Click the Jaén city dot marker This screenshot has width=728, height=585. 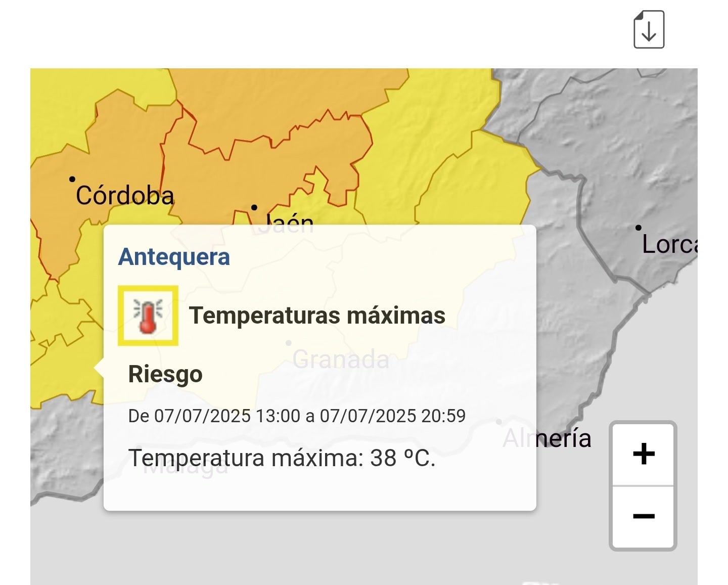tap(254, 207)
